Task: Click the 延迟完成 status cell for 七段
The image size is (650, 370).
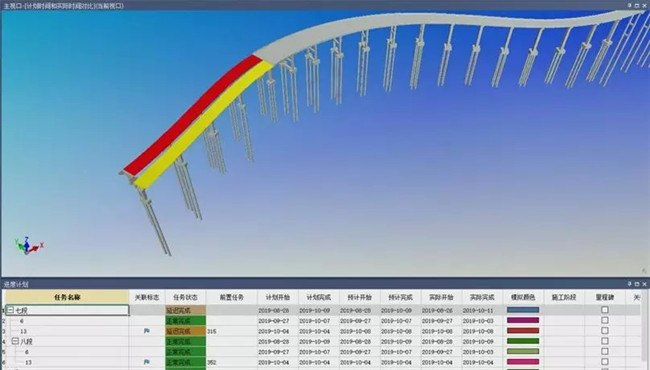Action: [x=185, y=310]
